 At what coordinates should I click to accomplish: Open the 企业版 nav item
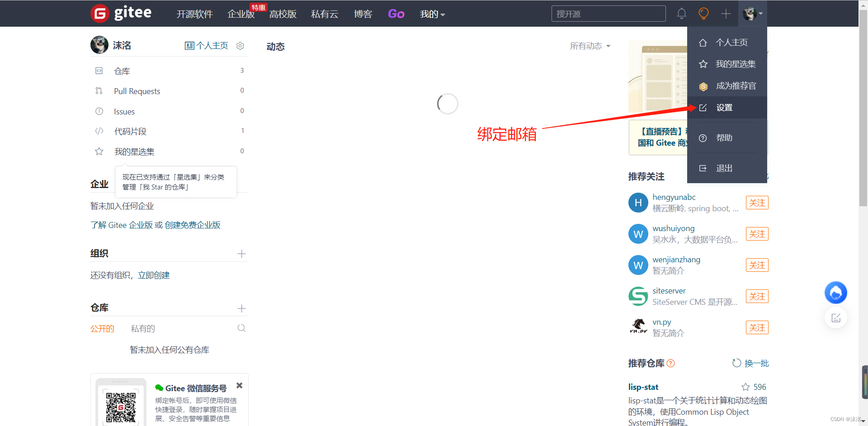(x=241, y=14)
